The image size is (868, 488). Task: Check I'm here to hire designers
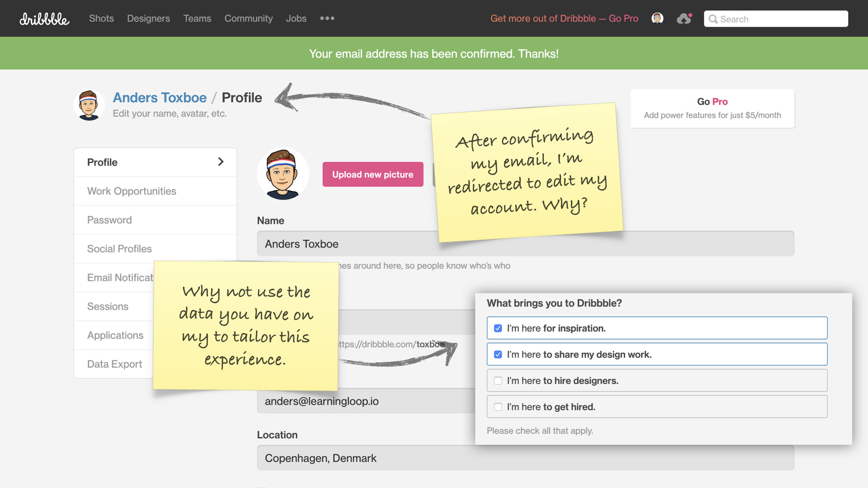pos(498,381)
